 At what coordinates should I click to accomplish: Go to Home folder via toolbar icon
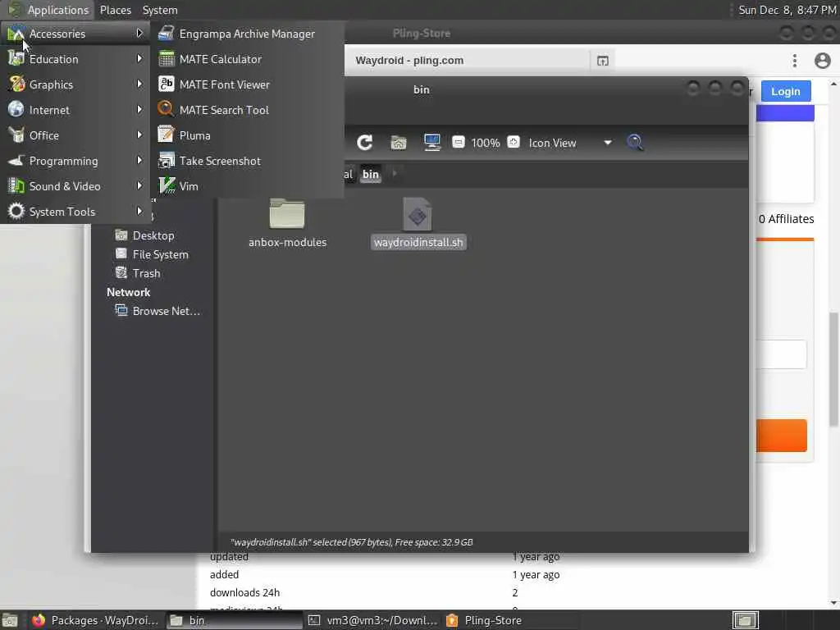click(399, 143)
